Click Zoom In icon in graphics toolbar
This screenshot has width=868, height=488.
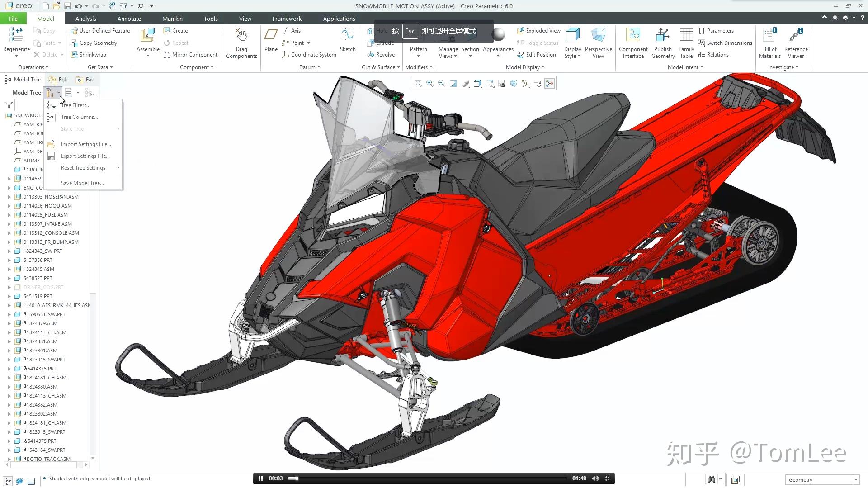click(430, 83)
